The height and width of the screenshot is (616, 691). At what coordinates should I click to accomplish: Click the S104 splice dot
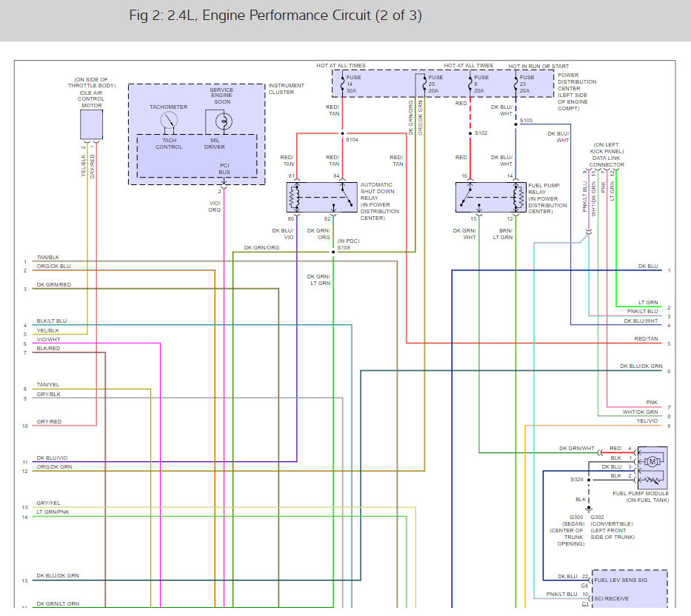coord(342,133)
